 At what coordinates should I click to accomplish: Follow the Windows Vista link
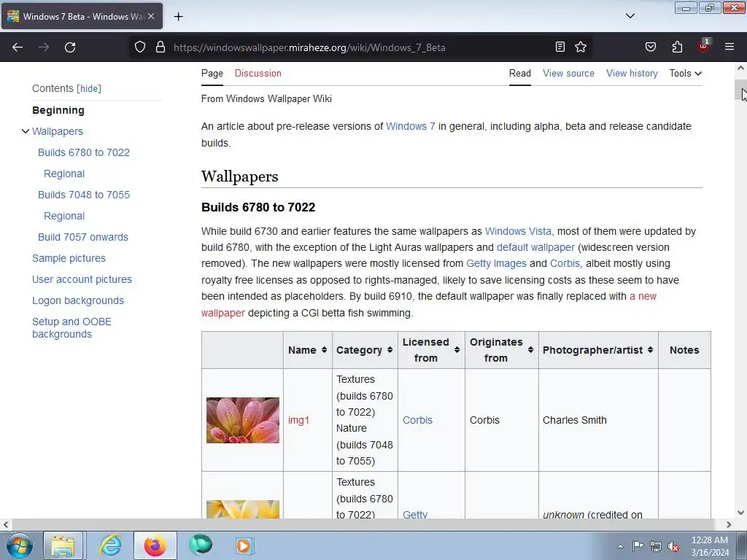click(518, 231)
